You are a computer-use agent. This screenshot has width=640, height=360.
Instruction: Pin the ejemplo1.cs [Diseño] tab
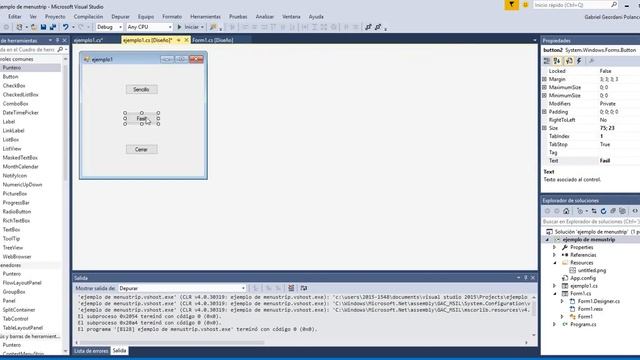[x=178, y=40]
